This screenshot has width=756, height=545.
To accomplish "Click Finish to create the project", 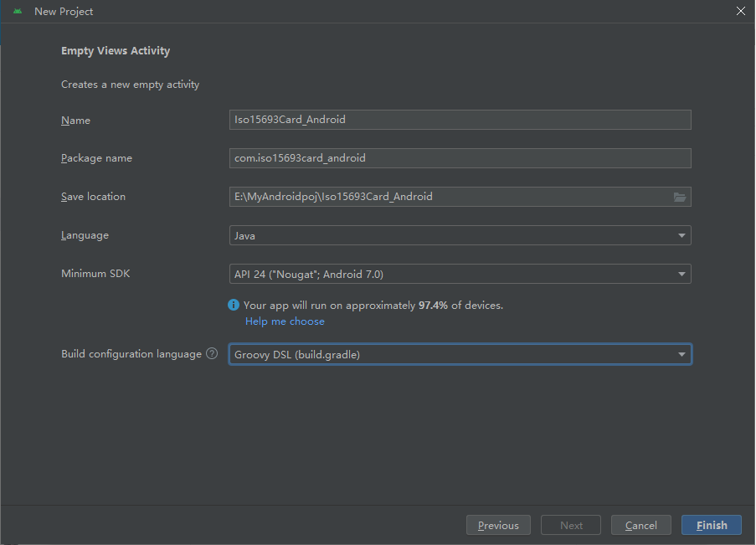I will [712, 525].
